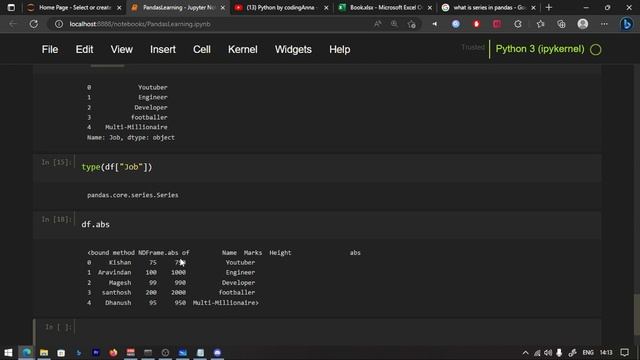Image resolution: width=640 pixels, height=360 pixels.
Task: Open the red shield extension icon
Action: 476,24
